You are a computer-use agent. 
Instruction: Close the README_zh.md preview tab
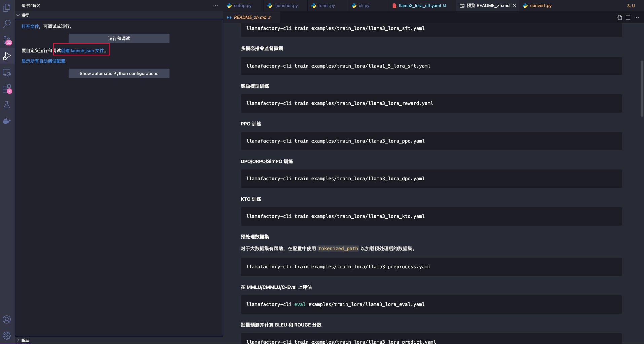click(514, 6)
